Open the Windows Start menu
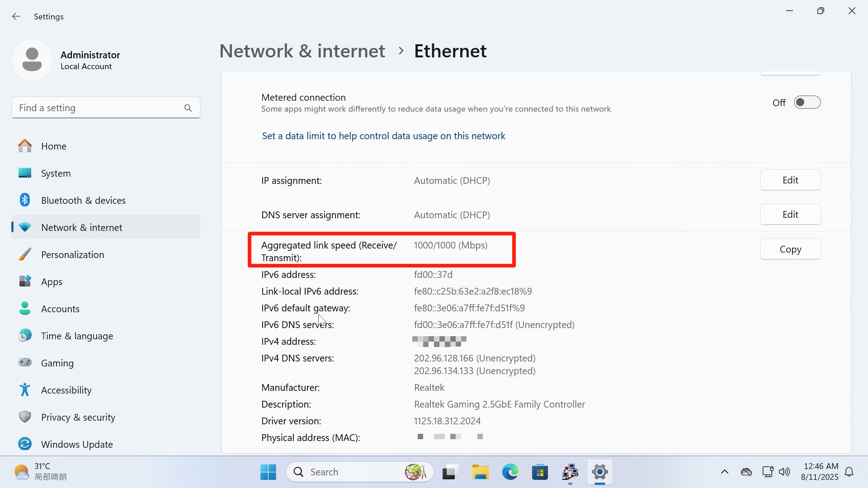This screenshot has width=868, height=488. pos(268,472)
